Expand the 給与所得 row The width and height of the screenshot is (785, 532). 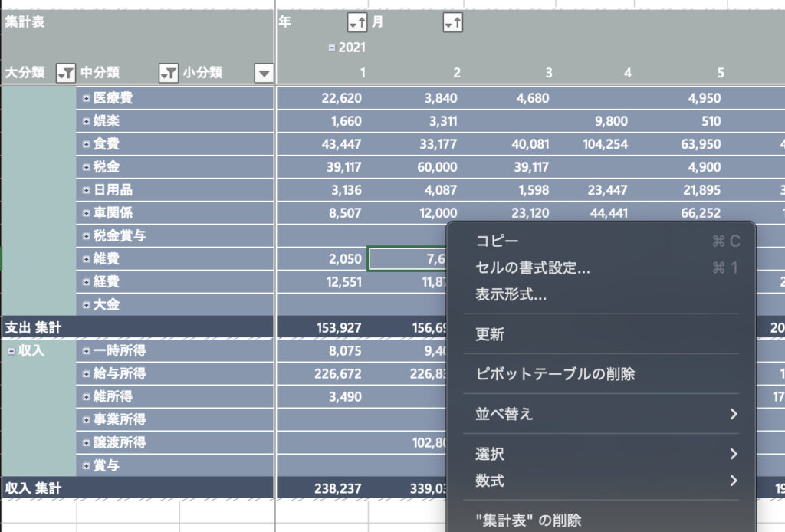tap(87, 374)
